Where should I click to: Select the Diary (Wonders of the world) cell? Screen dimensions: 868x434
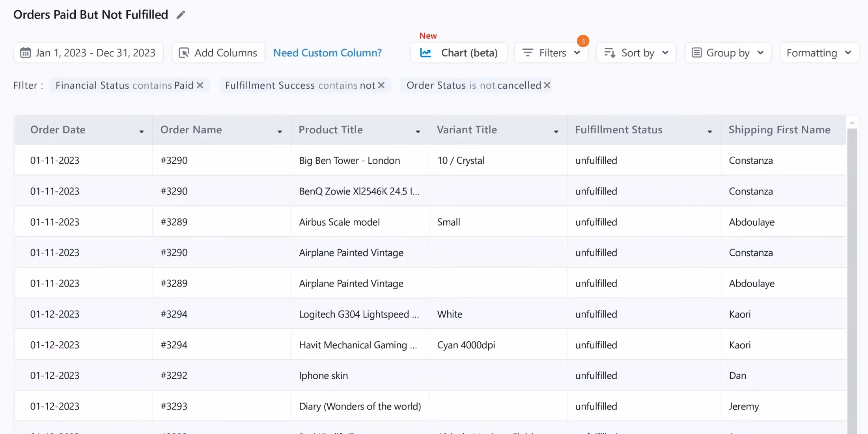coord(360,406)
